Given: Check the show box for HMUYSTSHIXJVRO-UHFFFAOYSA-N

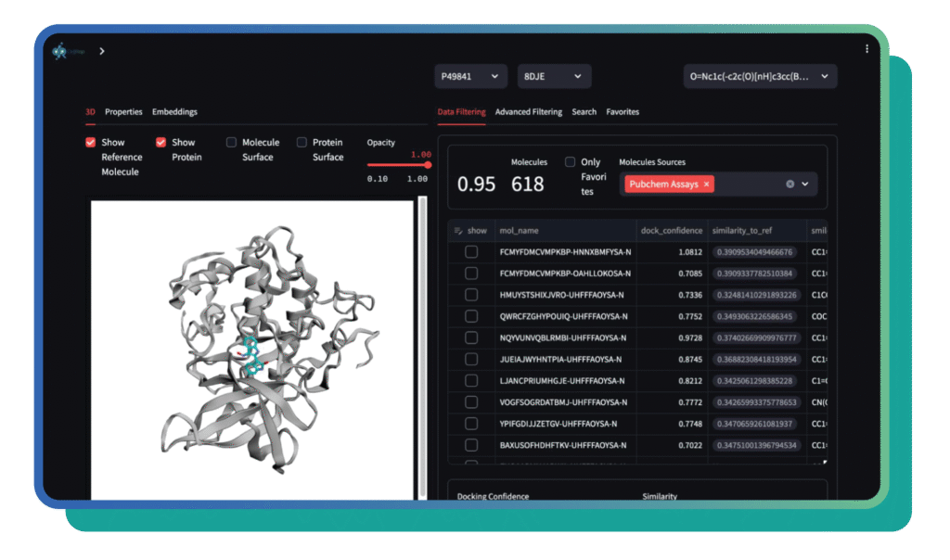Looking at the screenshot, I should [x=471, y=295].
